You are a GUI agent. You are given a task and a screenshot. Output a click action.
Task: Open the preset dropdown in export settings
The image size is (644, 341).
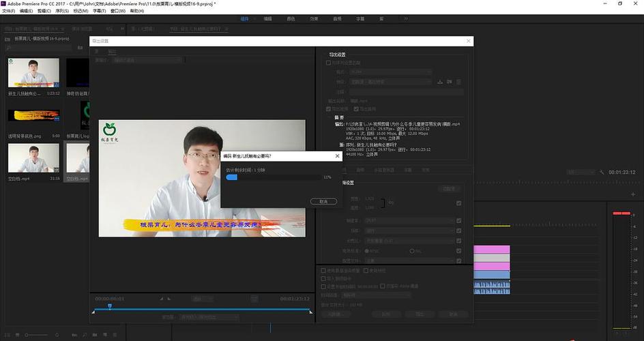(x=390, y=82)
